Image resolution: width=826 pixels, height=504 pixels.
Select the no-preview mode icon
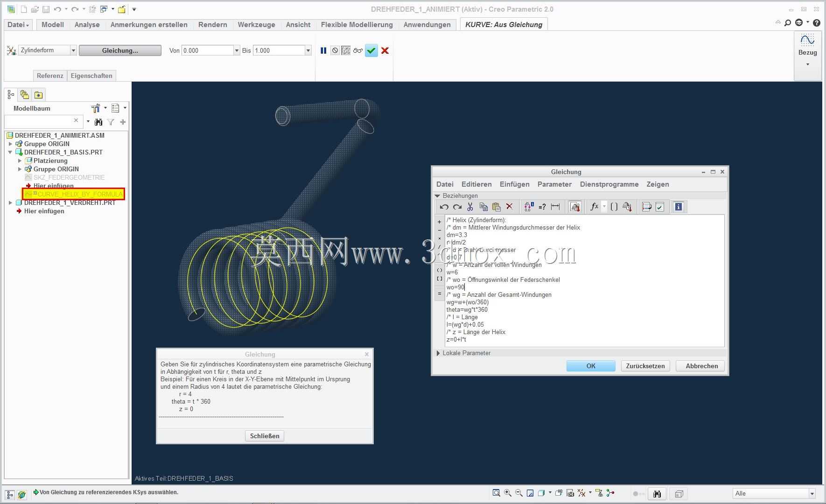(335, 50)
